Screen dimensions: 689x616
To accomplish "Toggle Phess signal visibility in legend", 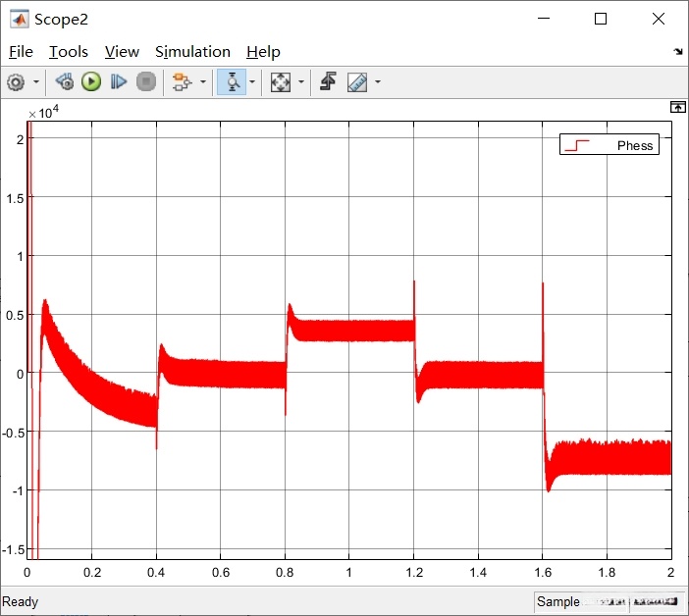I will (x=634, y=145).
